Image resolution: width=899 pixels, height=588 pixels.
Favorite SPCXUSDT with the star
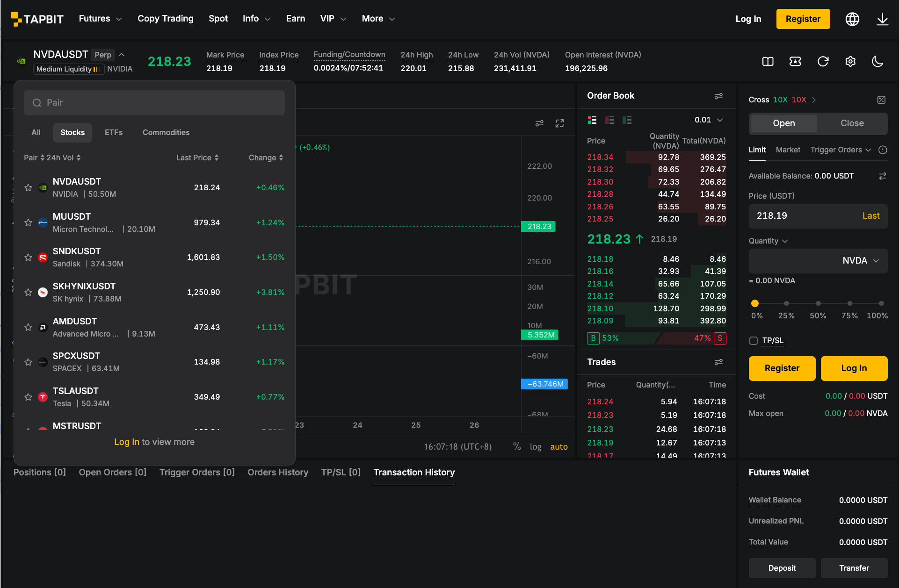[28, 362]
